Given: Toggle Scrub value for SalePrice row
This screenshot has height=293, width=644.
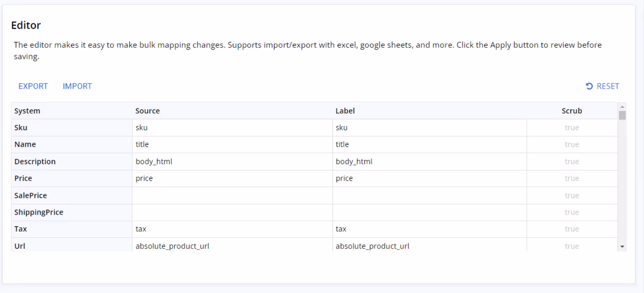Looking at the screenshot, I should point(572,196).
